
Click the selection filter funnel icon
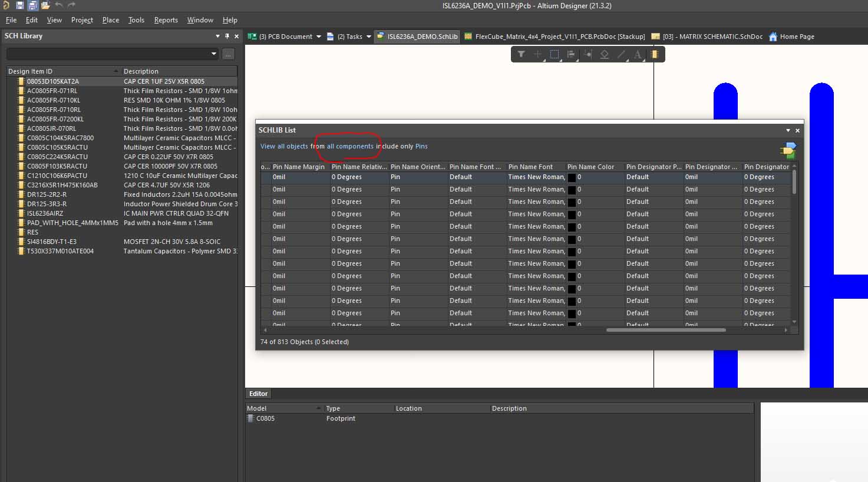click(x=521, y=54)
